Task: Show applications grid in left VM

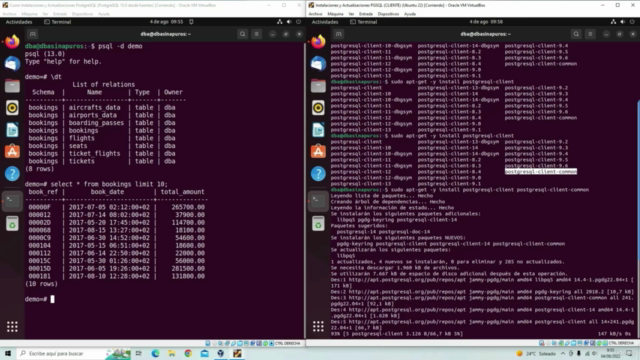Action: click(x=12, y=327)
